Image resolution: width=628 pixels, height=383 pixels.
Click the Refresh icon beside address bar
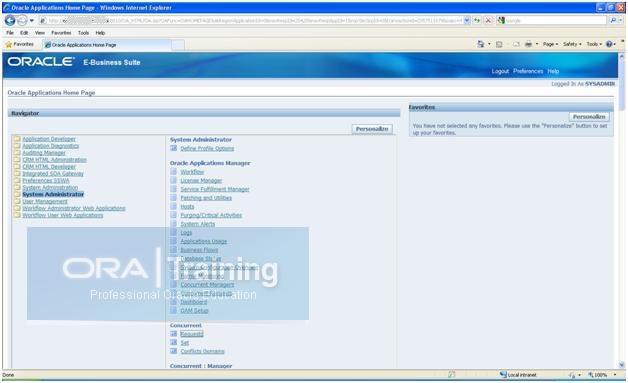pos(477,20)
